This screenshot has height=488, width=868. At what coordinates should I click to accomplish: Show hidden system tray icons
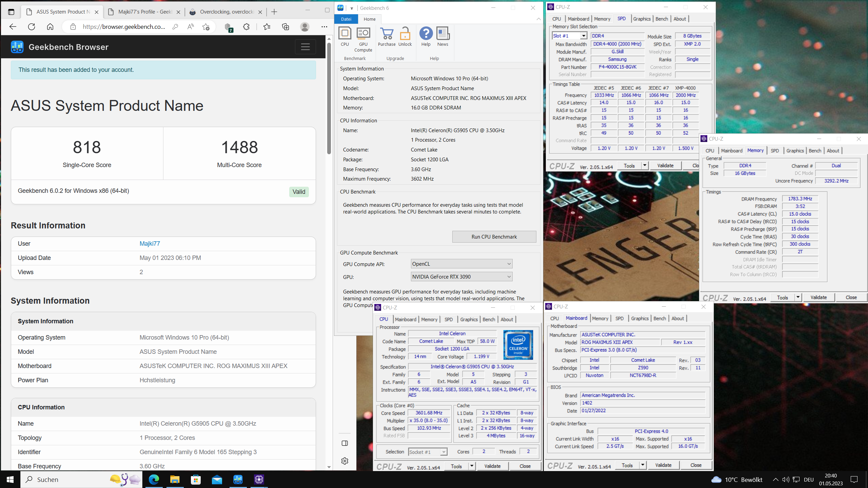[775, 480]
